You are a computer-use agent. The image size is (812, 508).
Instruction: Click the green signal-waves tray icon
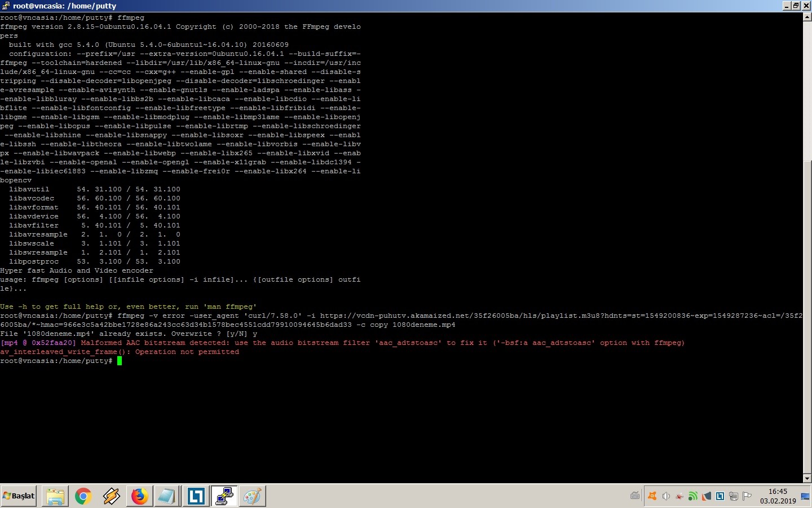(693, 496)
